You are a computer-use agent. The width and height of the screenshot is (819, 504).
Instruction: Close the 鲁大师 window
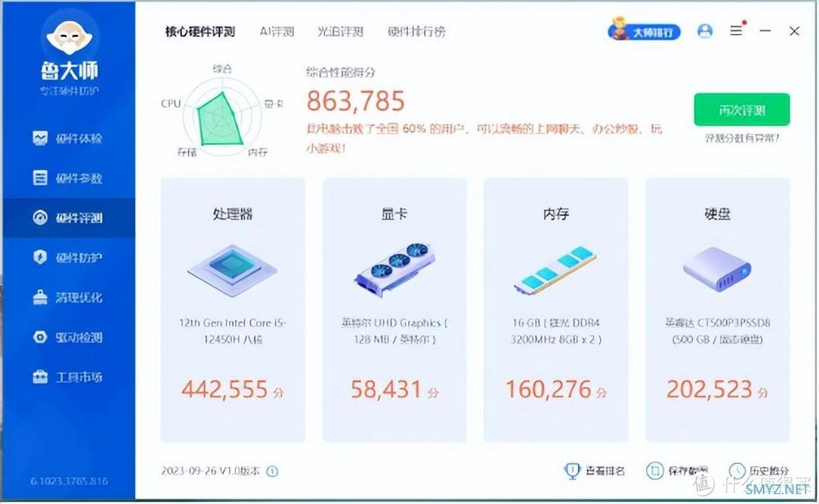pos(795,31)
